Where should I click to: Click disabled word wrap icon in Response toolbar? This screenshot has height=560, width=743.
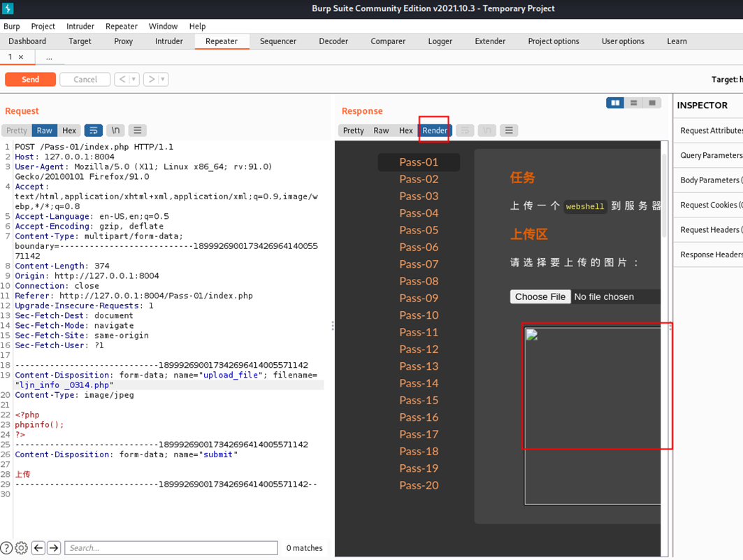(x=465, y=130)
